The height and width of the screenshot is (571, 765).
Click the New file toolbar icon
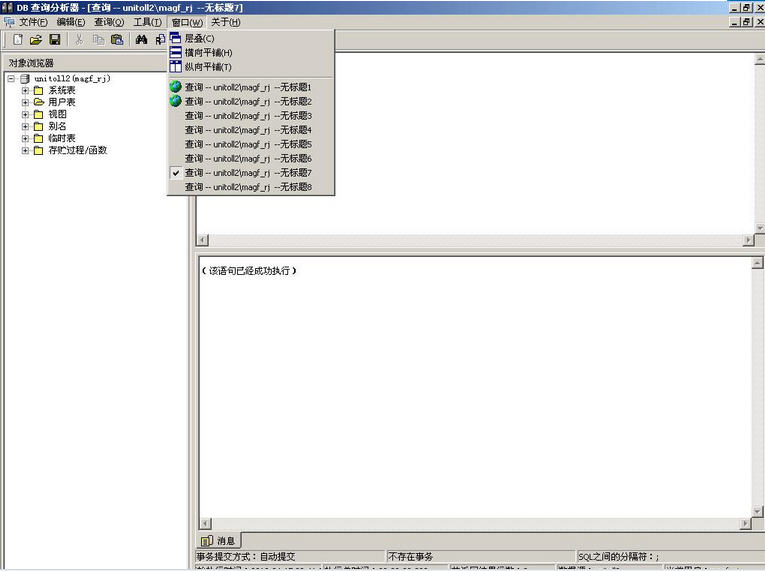pyautogui.click(x=17, y=40)
